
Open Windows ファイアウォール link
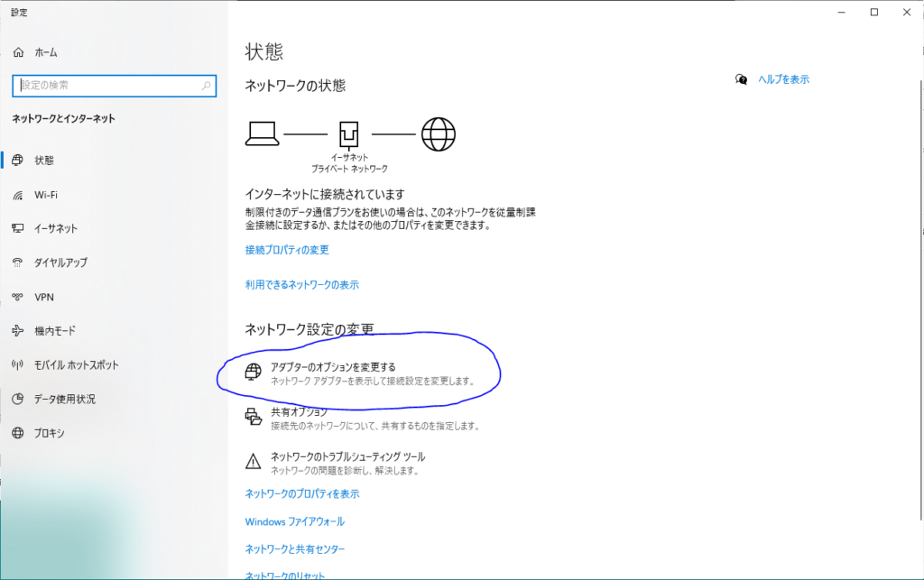tap(295, 521)
